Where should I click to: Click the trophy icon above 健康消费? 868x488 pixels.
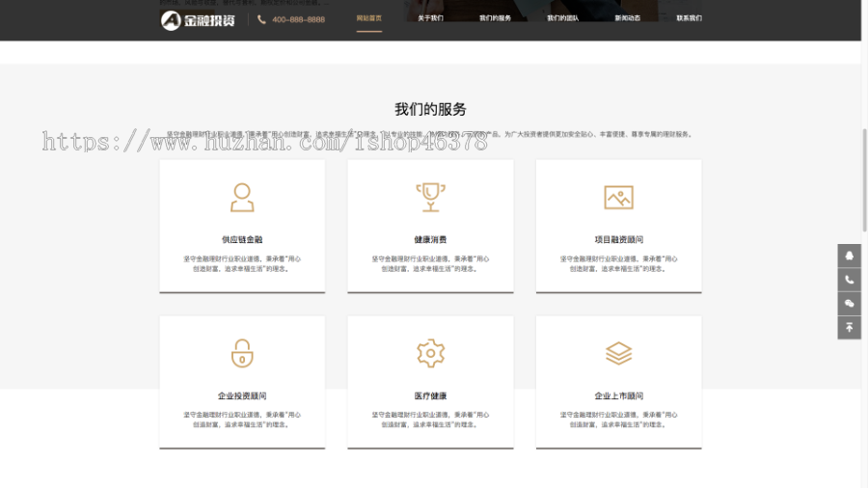click(431, 198)
